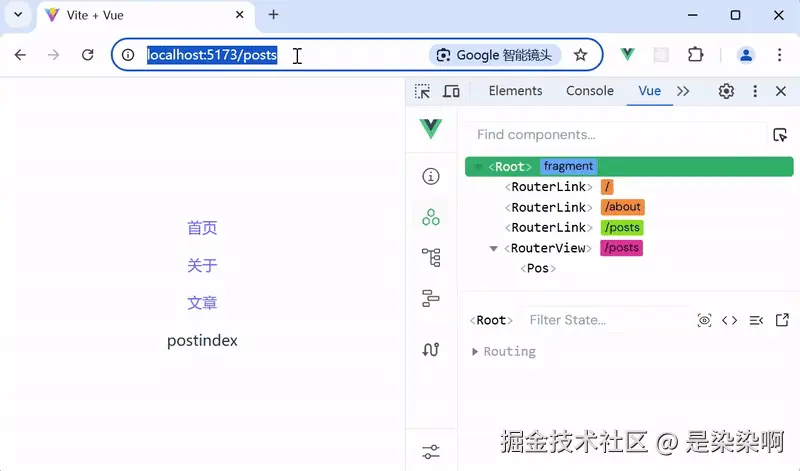800x471 pixels.
Task: Click the Find components search field
Action: click(x=617, y=135)
